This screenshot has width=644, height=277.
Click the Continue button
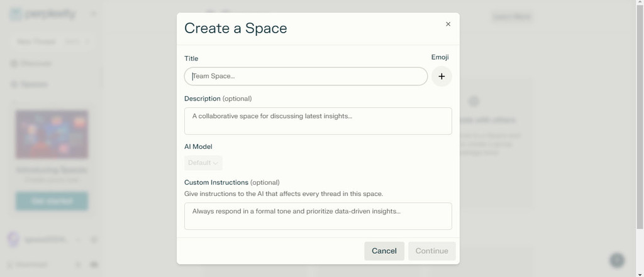click(431, 251)
